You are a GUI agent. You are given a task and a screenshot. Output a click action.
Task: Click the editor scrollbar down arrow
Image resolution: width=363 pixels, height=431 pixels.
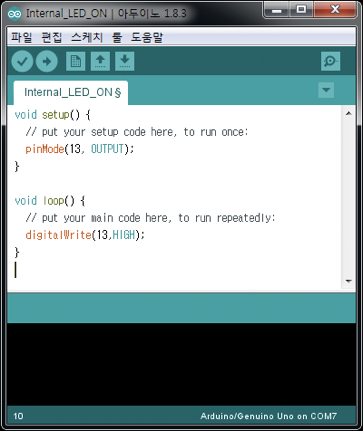tap(349, 281)
